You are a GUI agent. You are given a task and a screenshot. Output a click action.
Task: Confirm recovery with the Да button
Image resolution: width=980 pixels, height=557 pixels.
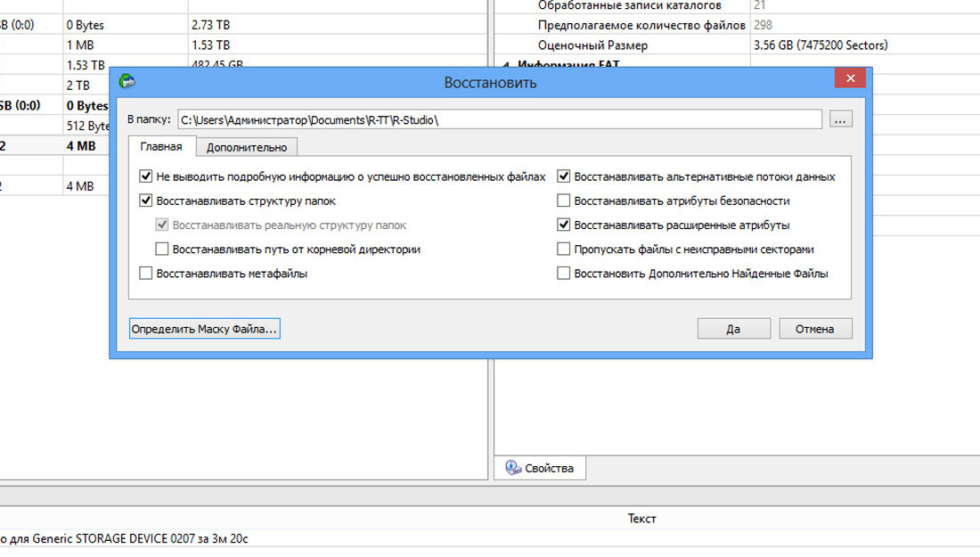(x=733, y=329)
